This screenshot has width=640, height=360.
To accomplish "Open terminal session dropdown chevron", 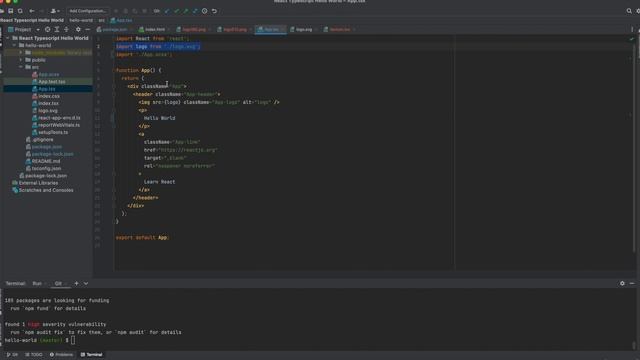I will click(x=86, y=283).
